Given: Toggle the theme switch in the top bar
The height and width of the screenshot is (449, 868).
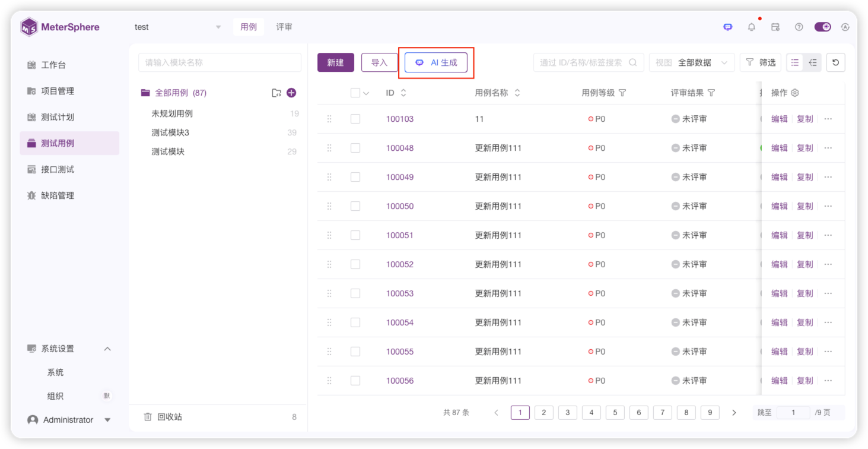Looking at the screenshot, I should tap(823, 27).
